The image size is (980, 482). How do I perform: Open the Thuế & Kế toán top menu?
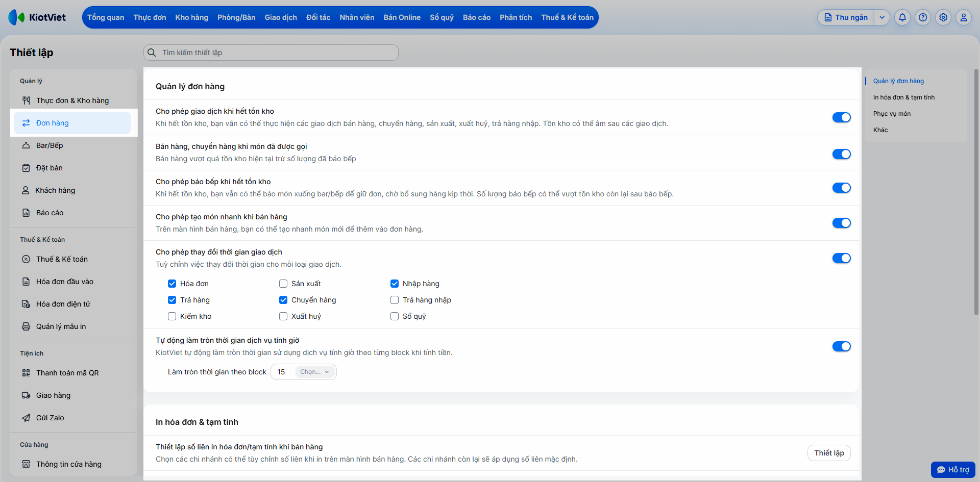(x=568, y=17)
